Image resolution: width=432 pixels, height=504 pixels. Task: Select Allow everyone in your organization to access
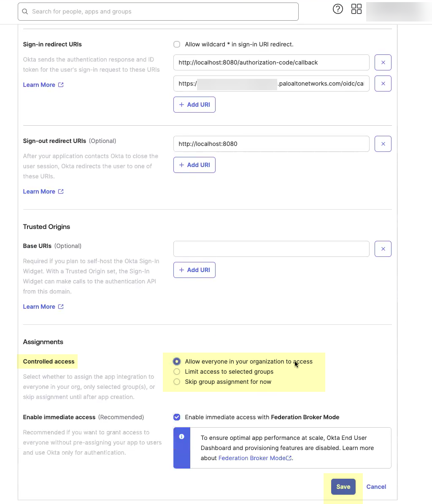pos(177,361)
